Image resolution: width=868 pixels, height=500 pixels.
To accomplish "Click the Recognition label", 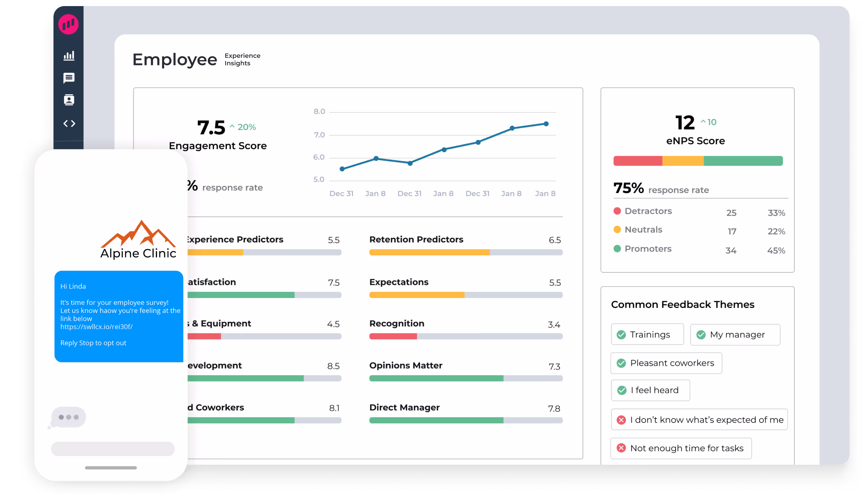I will 397,324.
